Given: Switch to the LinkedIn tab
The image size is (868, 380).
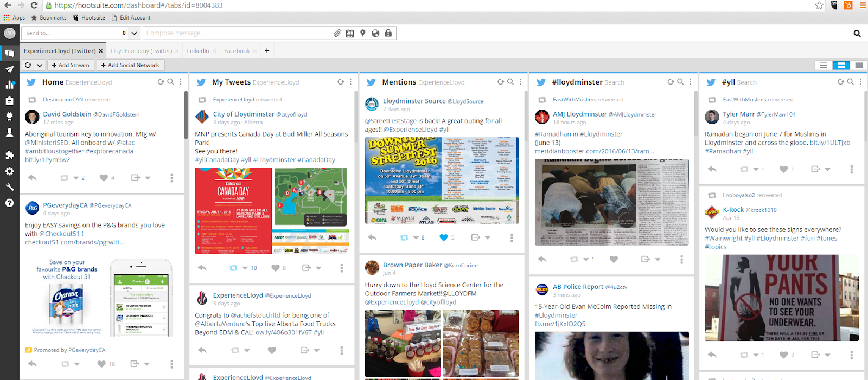Looking at the screenshot, I should tap(198, 51).
